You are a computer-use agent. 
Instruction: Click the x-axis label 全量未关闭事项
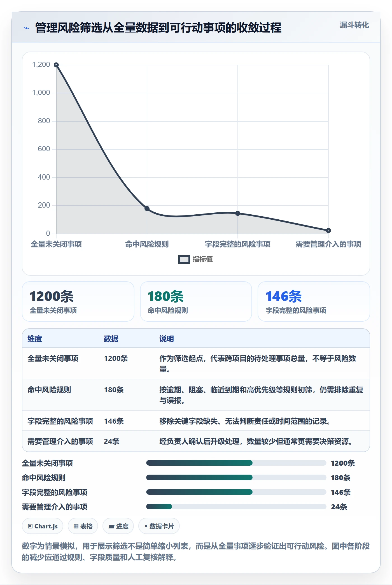[56, 244]
